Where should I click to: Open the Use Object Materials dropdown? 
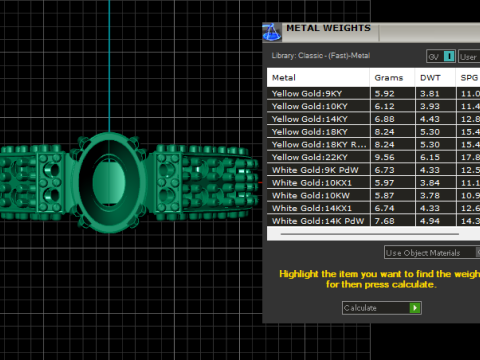click(432, 253)
